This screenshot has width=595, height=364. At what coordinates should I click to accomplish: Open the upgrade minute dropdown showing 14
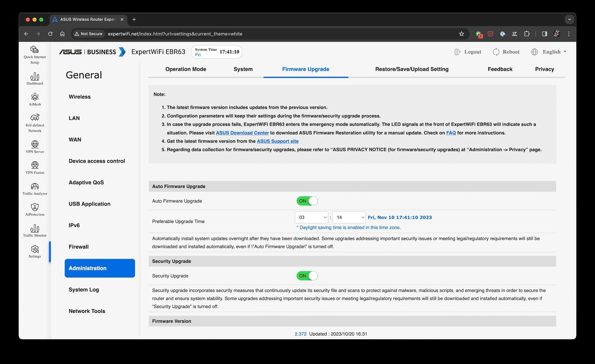coord(349,217)
